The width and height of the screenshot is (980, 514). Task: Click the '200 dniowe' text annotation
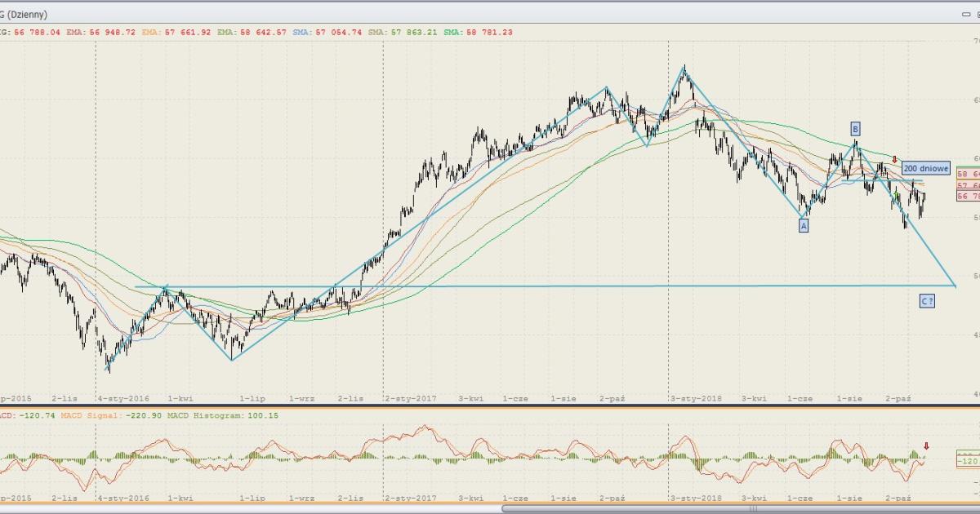[x=926, y=169]
